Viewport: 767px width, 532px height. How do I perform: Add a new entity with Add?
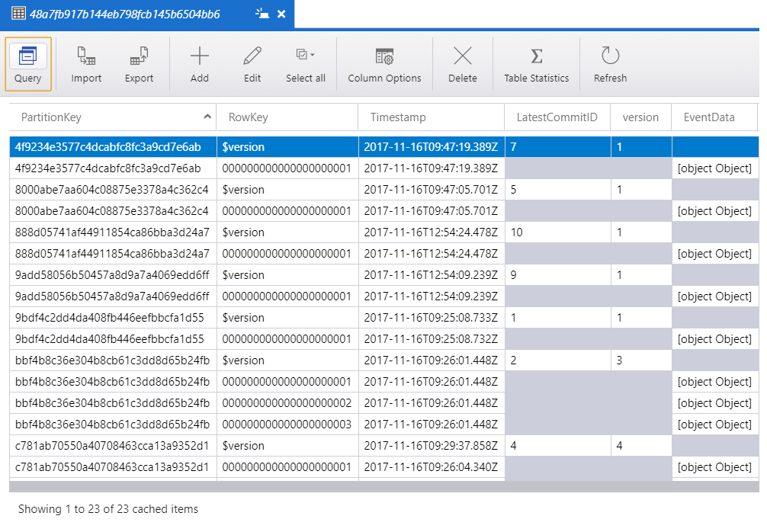click(x=200, y=64)
